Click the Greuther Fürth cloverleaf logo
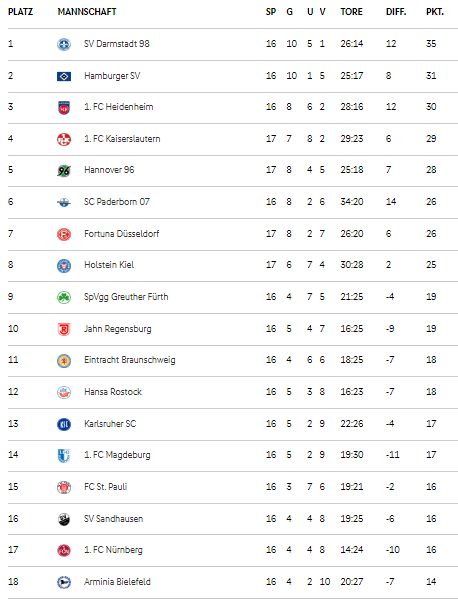Viewport: 458px width, 608px height. [64, 297]
